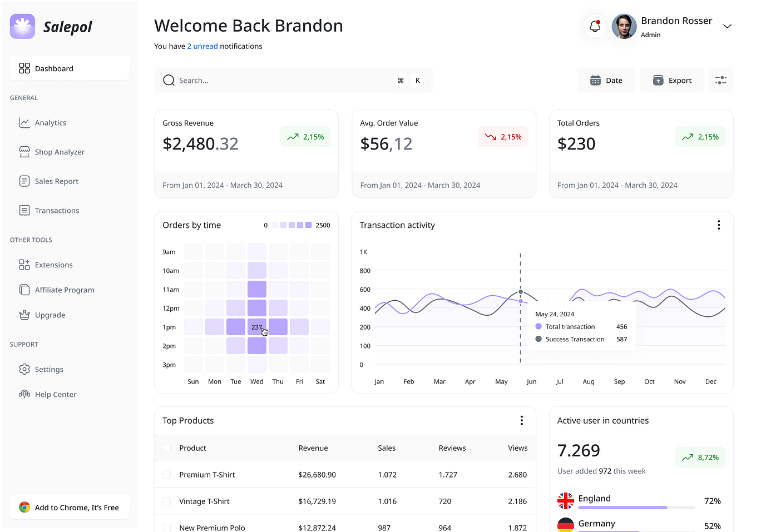
Task: Click the heatmap cell showing 237
Action: [x=257, y=327]
